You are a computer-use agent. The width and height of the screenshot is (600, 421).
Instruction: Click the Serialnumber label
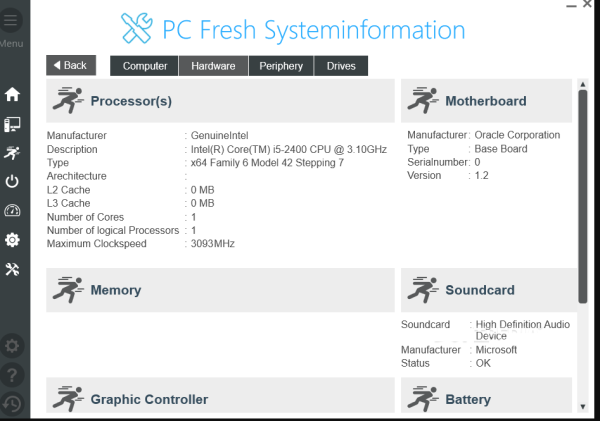click(437, 162)
